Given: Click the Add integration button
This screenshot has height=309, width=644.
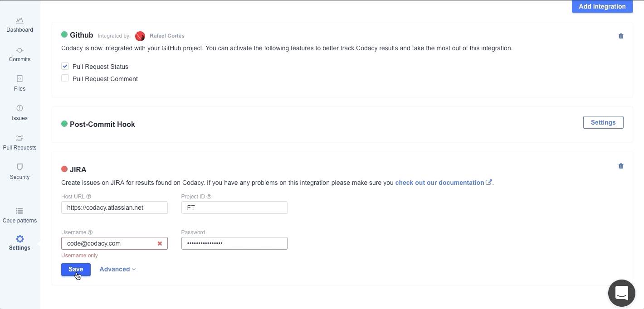Looking at the screenshot, I should [602, 6].
